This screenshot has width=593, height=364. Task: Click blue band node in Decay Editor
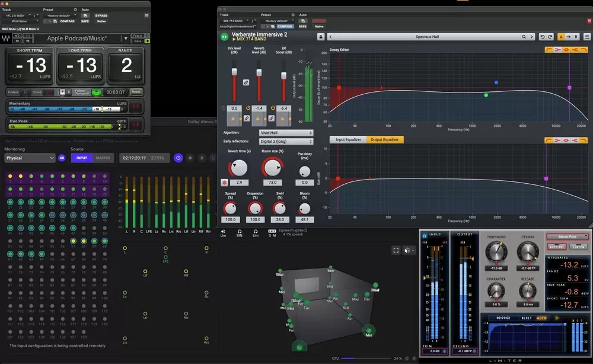(x=496, y=82)
